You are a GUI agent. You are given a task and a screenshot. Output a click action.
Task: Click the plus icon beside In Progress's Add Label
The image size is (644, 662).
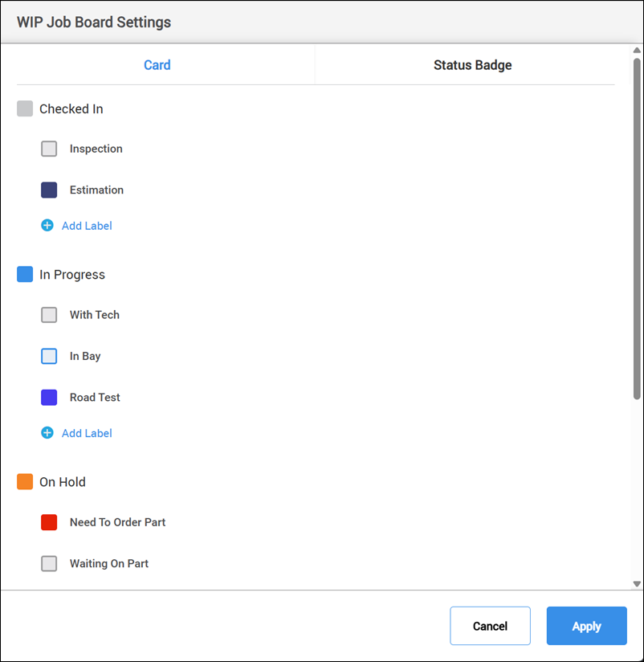[47, 433]
